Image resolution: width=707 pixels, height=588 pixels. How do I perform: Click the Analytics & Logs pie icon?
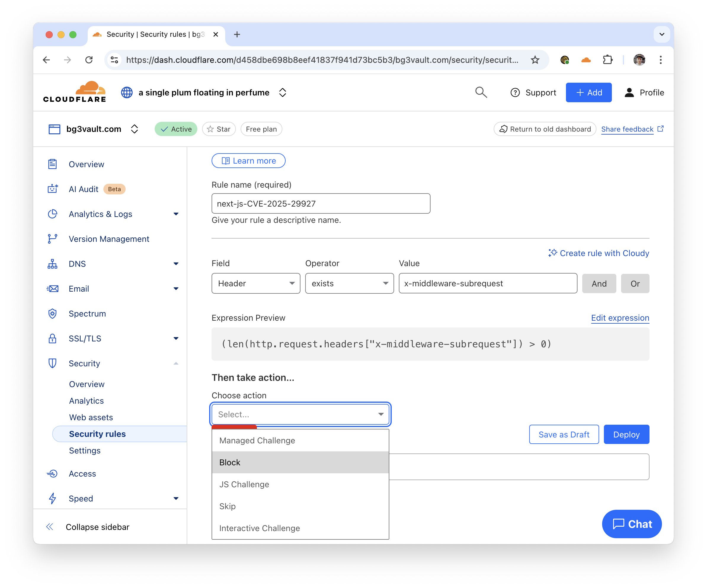[52, 214]
